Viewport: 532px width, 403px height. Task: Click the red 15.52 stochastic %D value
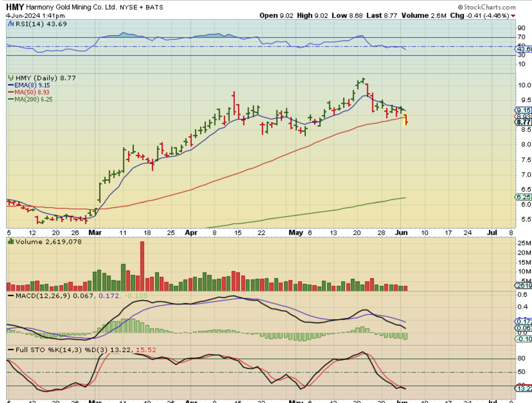click(x=146, y=350)
